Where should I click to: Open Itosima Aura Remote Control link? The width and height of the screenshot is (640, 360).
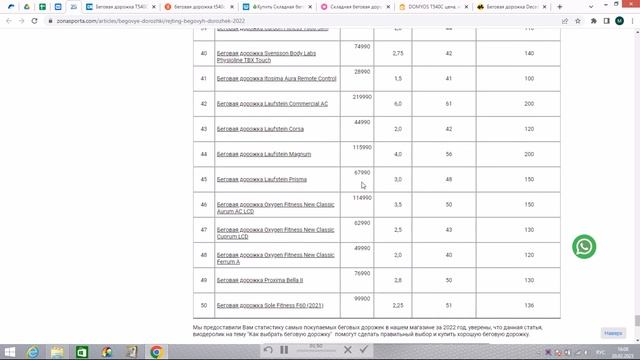point(276,78)
